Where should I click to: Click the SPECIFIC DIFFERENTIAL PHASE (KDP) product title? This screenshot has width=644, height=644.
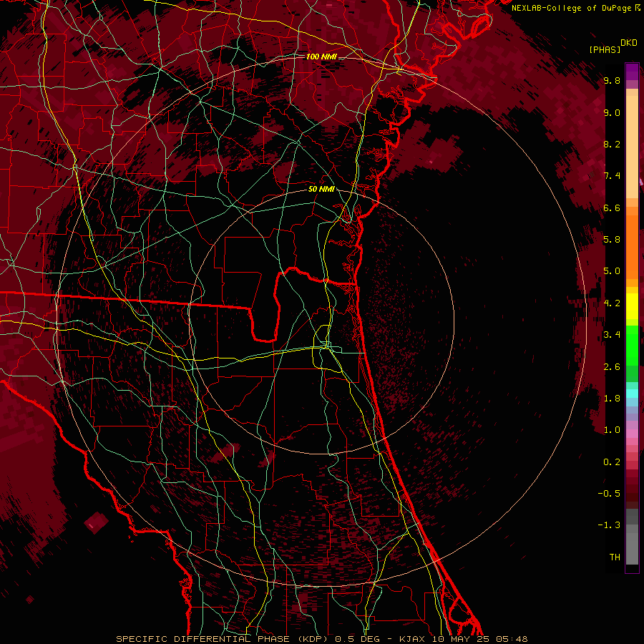tap(223, 639)
